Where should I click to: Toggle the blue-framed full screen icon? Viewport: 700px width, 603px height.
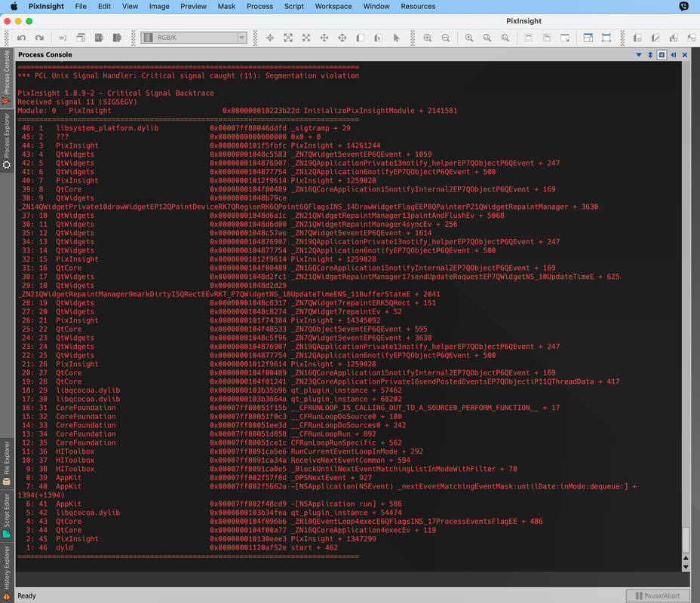tap(606, 38)
